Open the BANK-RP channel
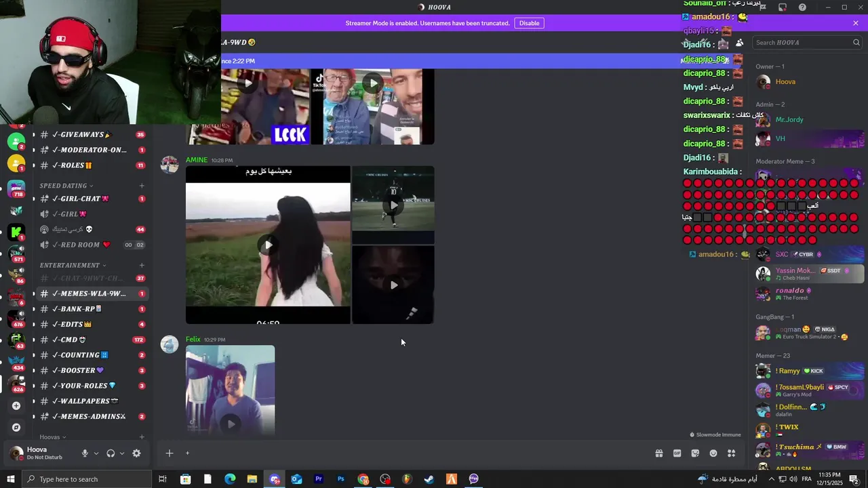The height and width of the screenshot is (488, 868). [x=92, y=309]
